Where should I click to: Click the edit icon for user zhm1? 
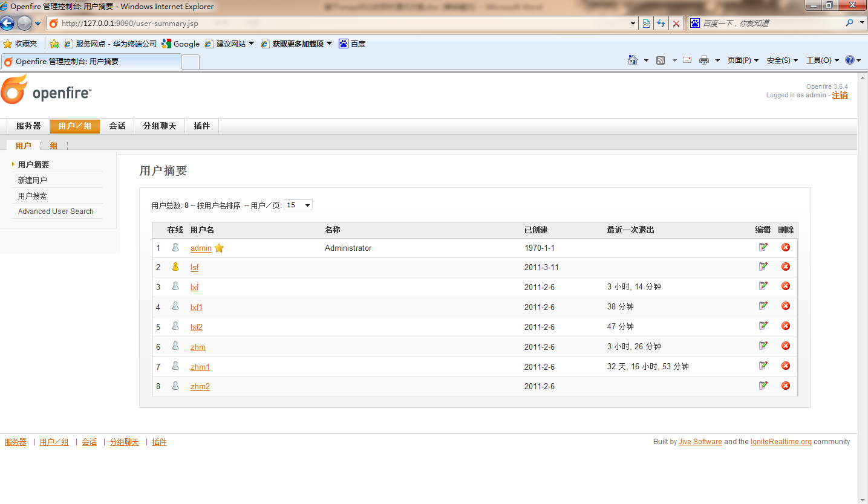tap(763, 366)
